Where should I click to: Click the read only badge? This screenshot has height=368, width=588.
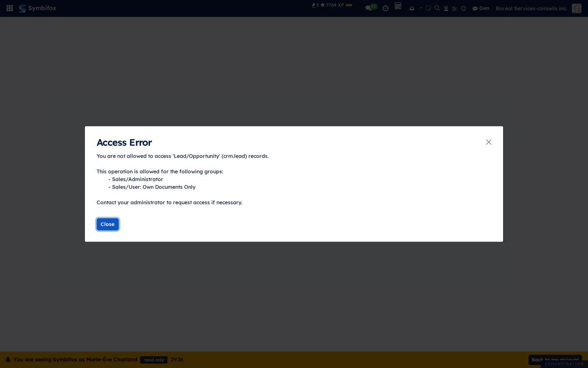[x=154, y=360]
